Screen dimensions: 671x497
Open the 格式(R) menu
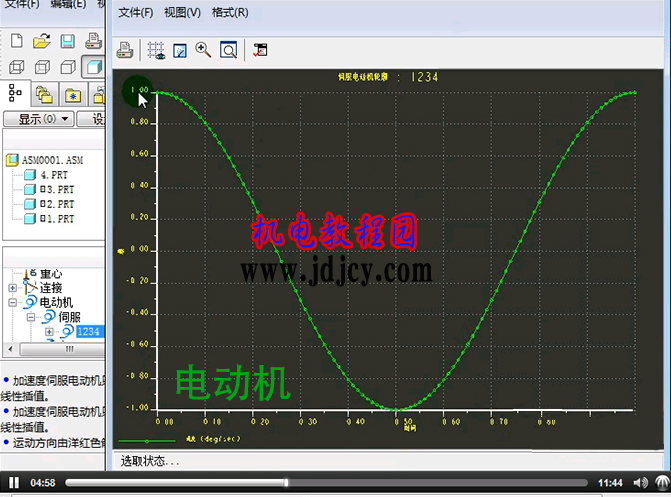tap(230, 13)
